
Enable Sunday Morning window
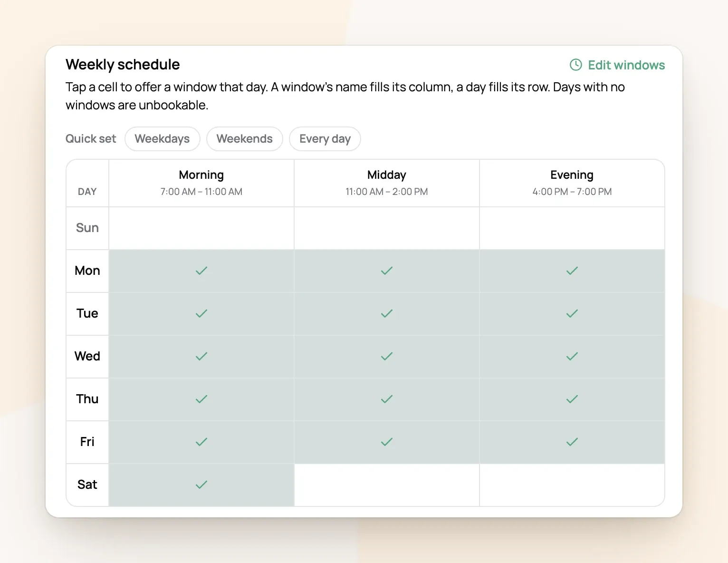coord(201,228)
